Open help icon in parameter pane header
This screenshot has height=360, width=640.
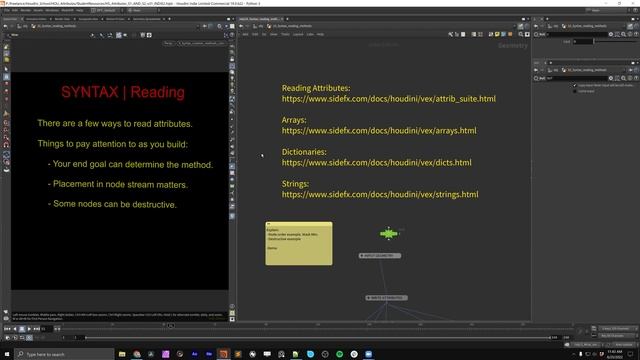(636, 34)
